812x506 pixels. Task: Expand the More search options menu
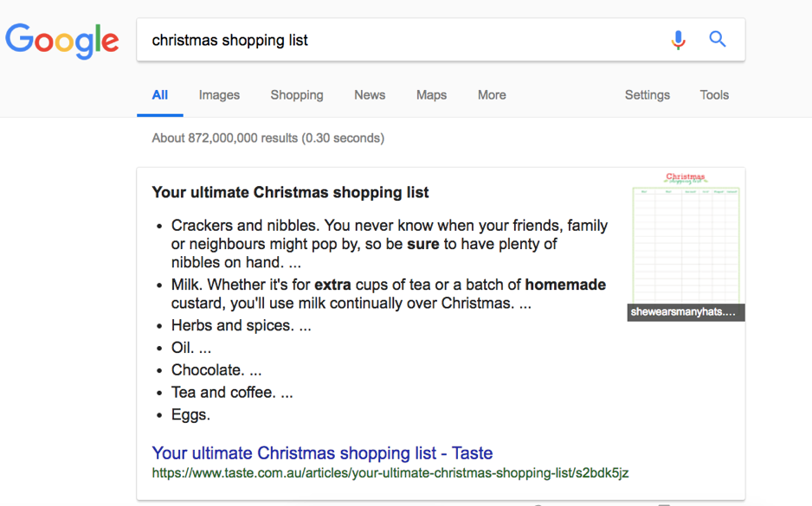[492, 95]
